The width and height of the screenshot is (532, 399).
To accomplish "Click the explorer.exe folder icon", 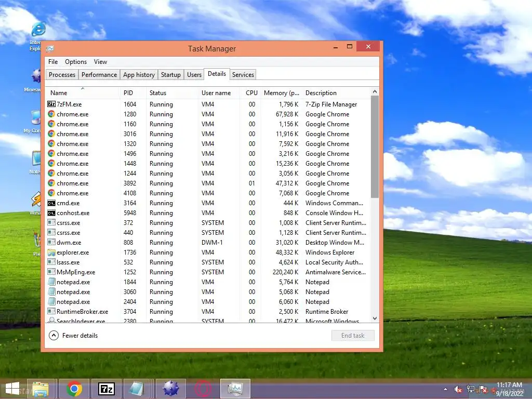I will pyautogui.click(x=51, y=252).
